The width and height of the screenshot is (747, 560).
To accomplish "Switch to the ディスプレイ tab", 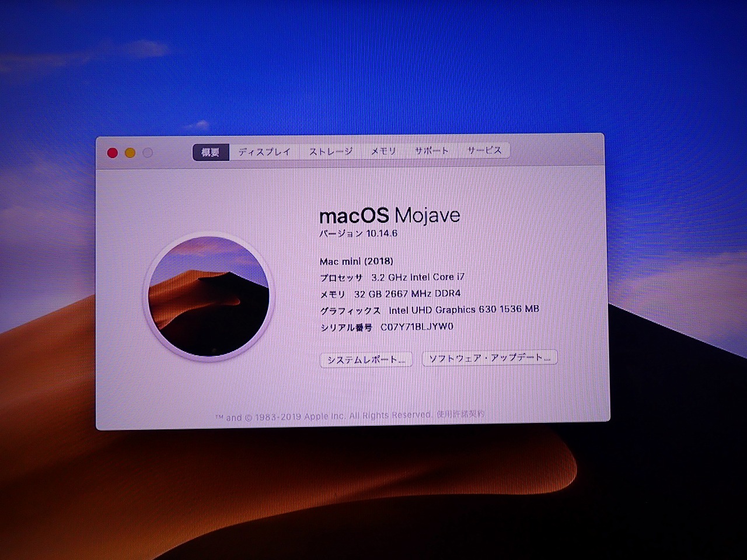I will click(x=264, y=152).
